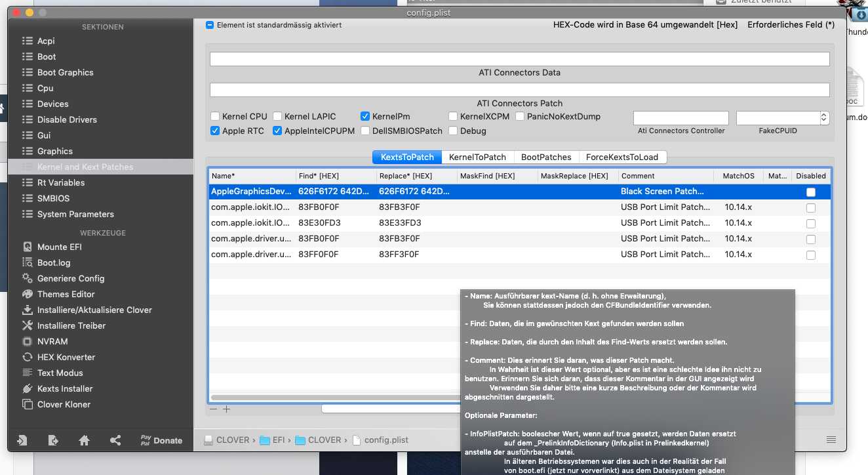
Task: Open the Boot Graphics section
Action: [65, 72]
